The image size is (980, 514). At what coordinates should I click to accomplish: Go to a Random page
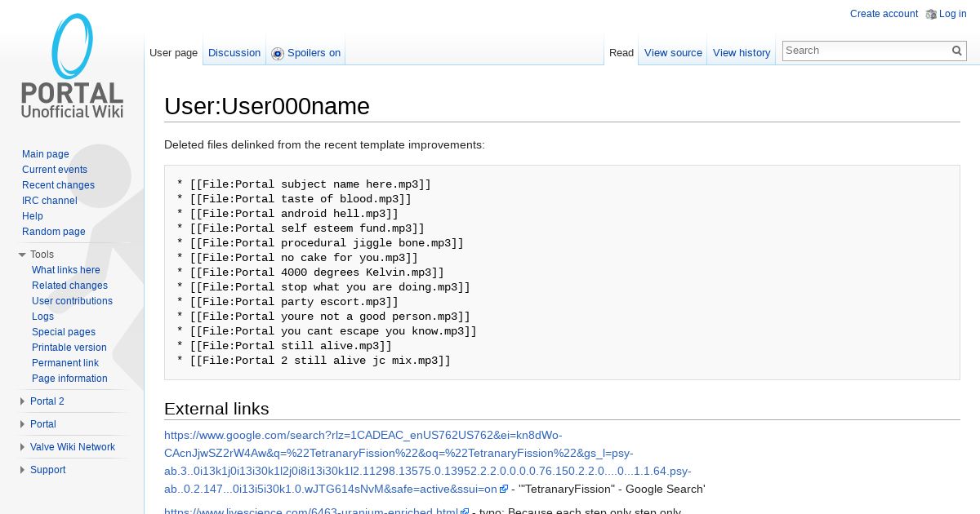tap(54, 232)
